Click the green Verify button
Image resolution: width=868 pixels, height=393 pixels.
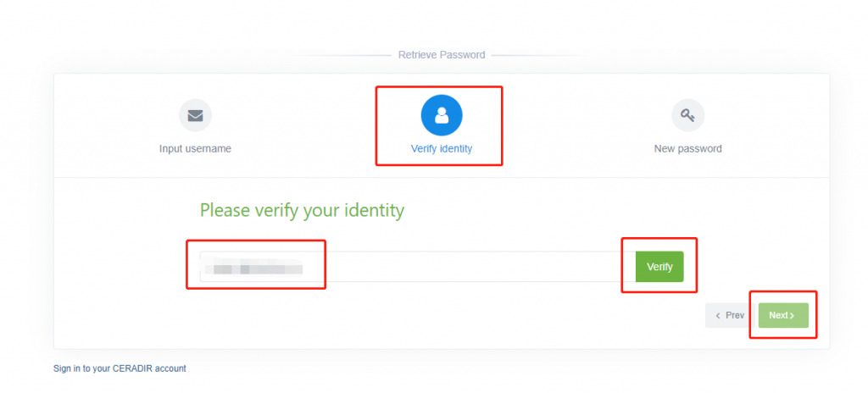[x=659, y=267]
